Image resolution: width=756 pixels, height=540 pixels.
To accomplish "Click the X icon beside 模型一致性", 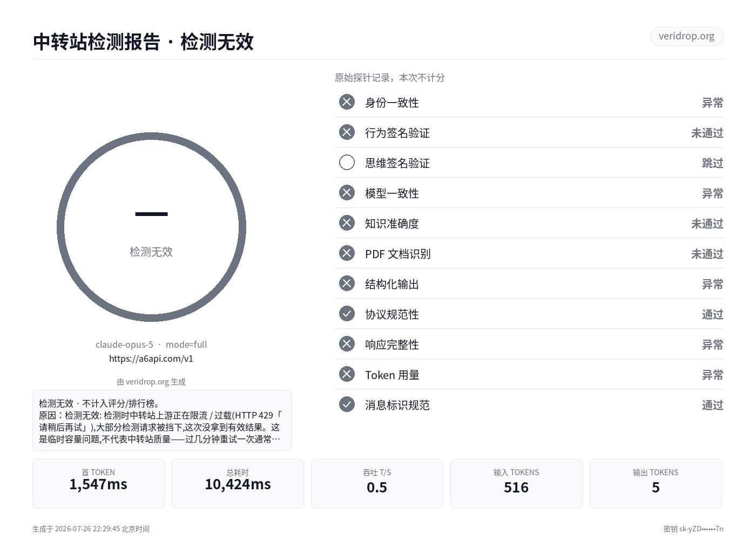I will pyautogui.click(x=347, y=193).
